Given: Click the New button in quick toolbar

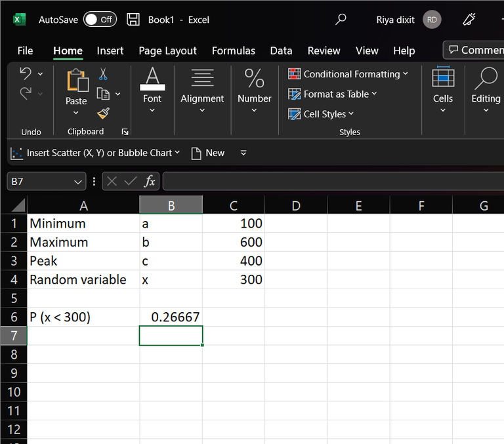Looking at the screenshot, I should 207,153.
